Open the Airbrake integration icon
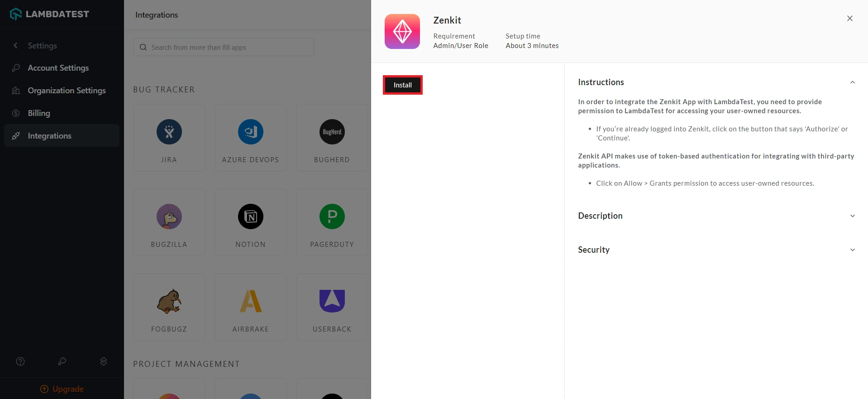 250,301
